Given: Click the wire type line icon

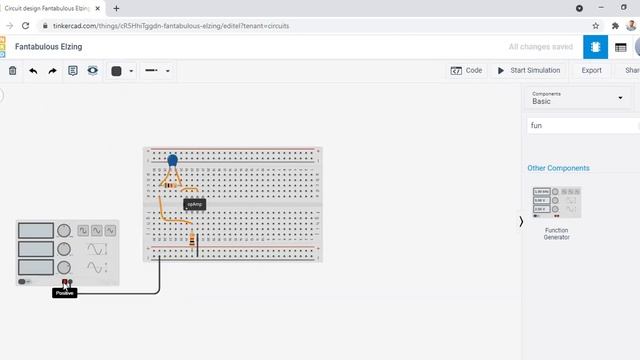Looking at the screenshot, I should (151, 71).
